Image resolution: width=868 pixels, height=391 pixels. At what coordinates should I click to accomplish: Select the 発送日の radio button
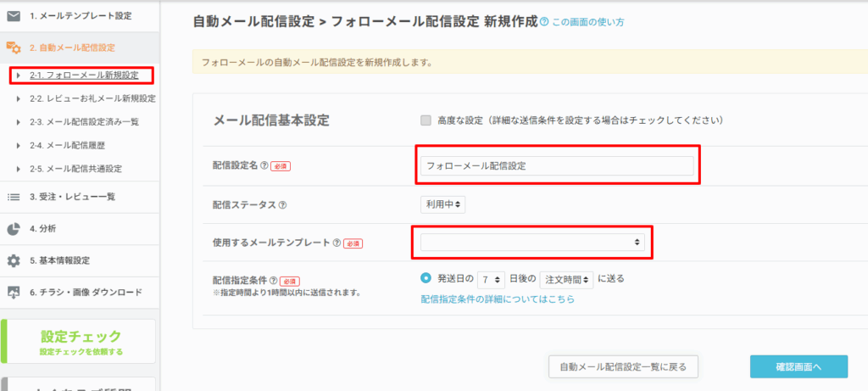[x=426, y=278]
